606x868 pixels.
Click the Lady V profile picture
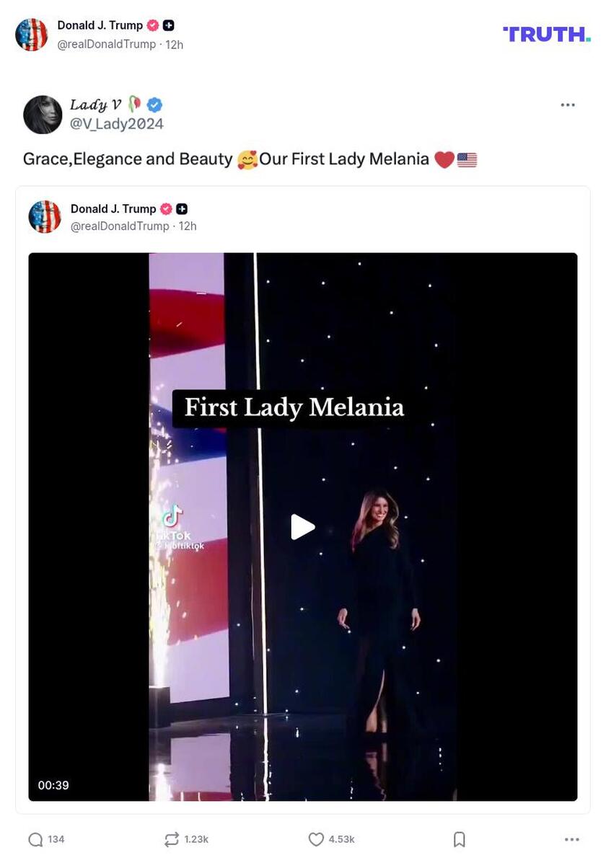(43, 115)
